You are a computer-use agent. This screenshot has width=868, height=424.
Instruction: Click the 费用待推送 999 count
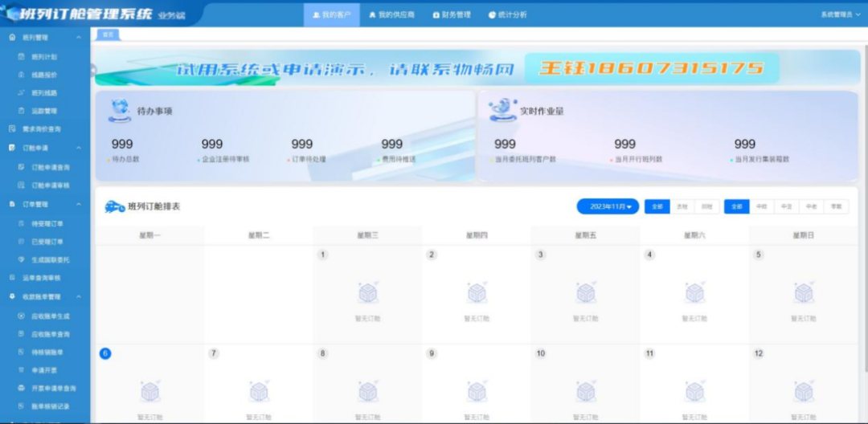tap(392, 145)
